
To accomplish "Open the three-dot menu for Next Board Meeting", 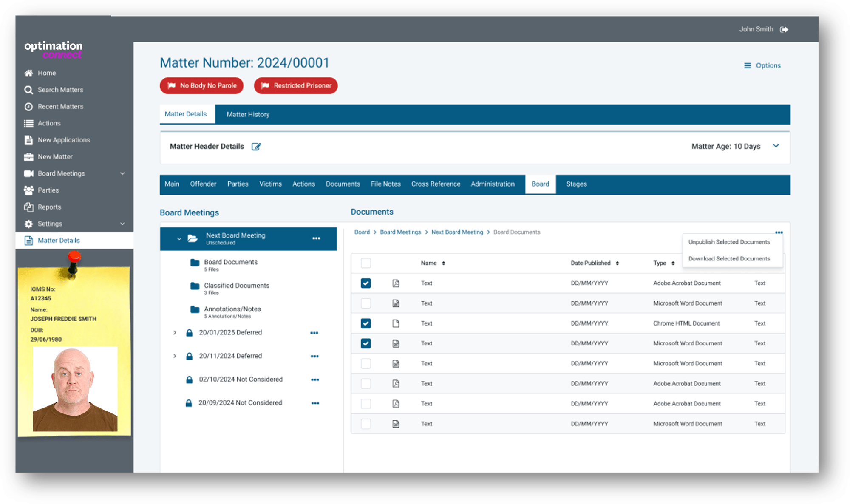I will (316, 238).
